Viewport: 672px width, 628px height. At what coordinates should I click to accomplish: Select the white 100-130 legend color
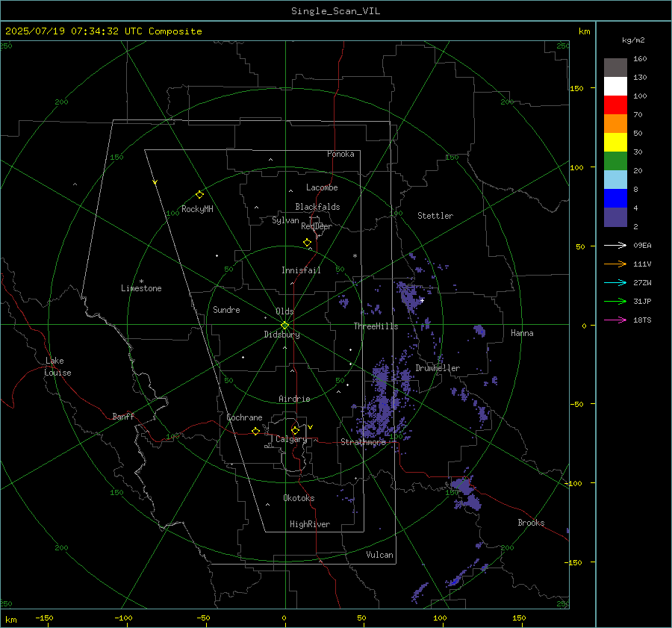[615, 87]
